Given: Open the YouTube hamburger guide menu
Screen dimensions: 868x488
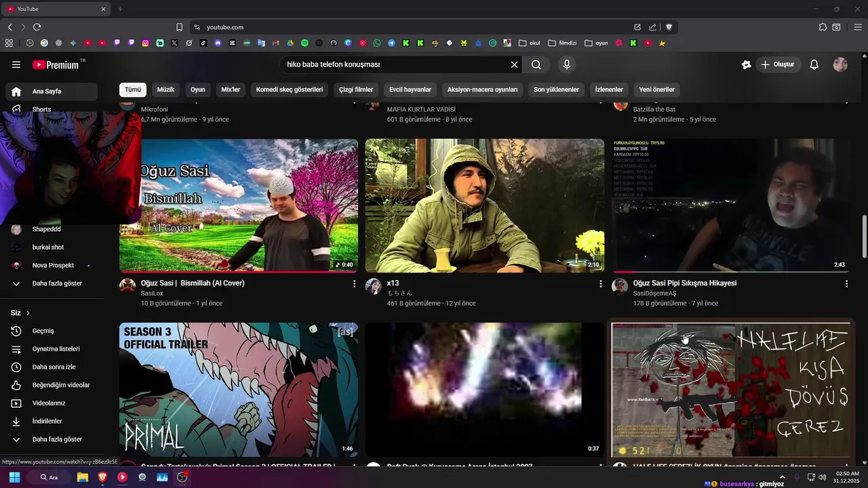Looking at the screenshot, I should pos(16,64).
